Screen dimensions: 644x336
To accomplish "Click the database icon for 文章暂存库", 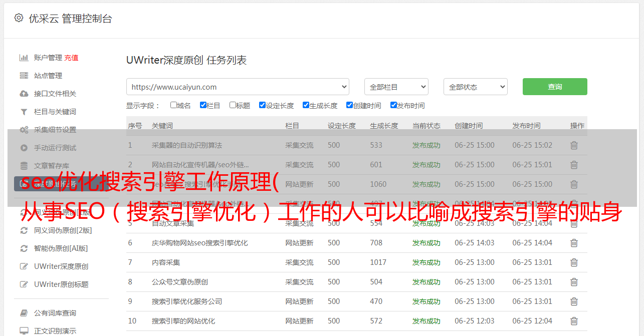I will pyautogui.click(x=24, y=166).
